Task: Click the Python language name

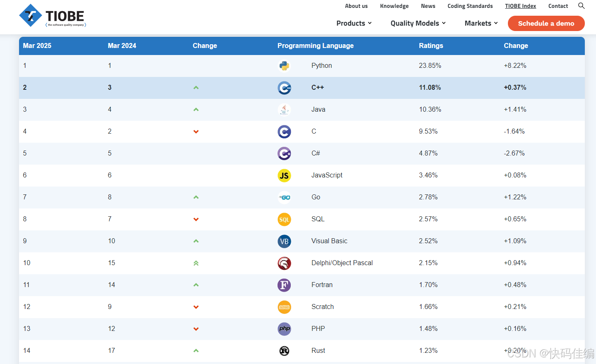Action: point(322,65)
